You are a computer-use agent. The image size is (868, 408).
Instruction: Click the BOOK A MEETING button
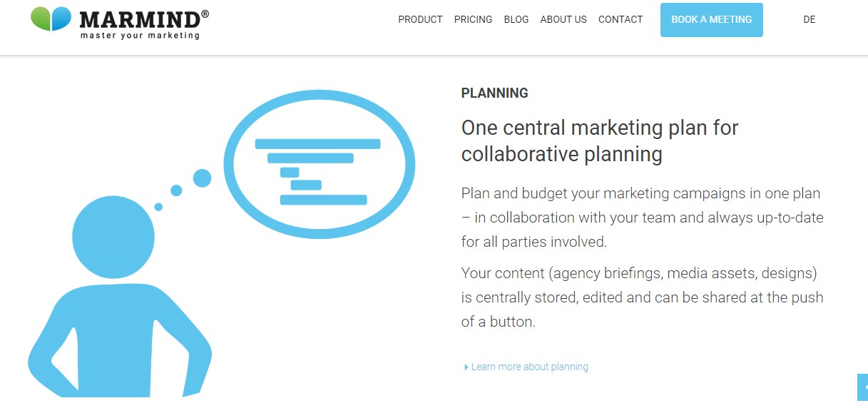click(712, 20)
